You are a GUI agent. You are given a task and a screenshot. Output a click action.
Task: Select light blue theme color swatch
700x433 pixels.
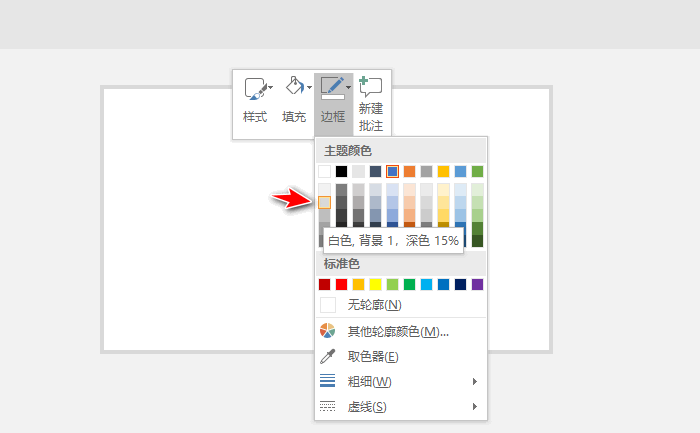pos(460,171)
